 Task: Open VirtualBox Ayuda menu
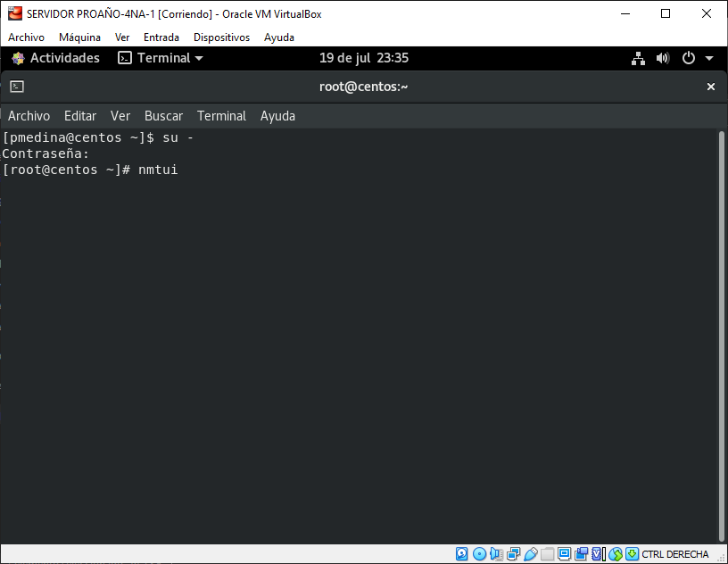coord(279,37)
